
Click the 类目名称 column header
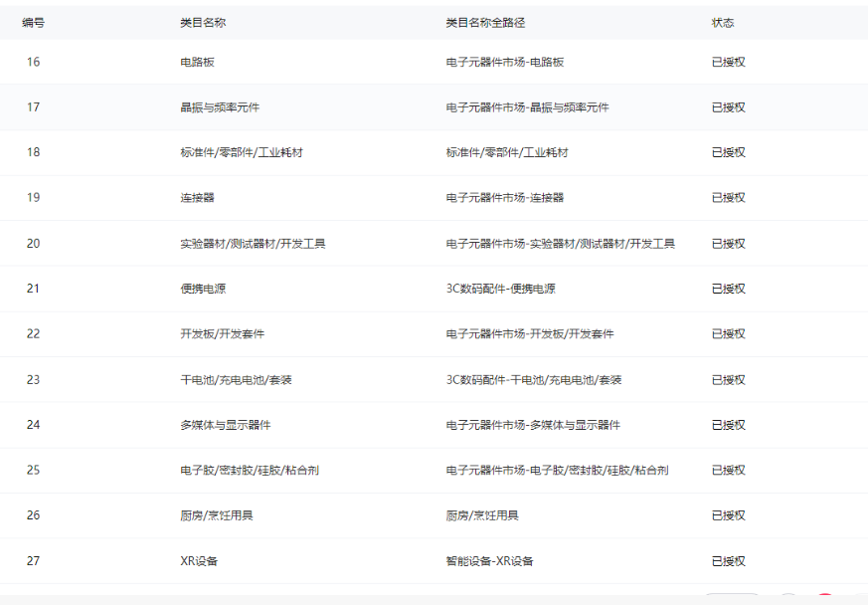(x=203, y=22)
